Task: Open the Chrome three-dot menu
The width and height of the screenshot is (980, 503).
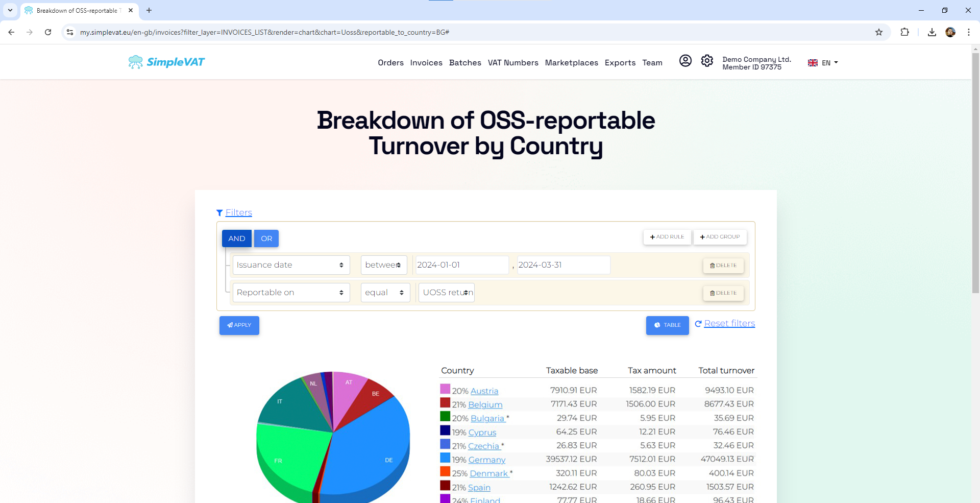Action: (x=969, y=32)
